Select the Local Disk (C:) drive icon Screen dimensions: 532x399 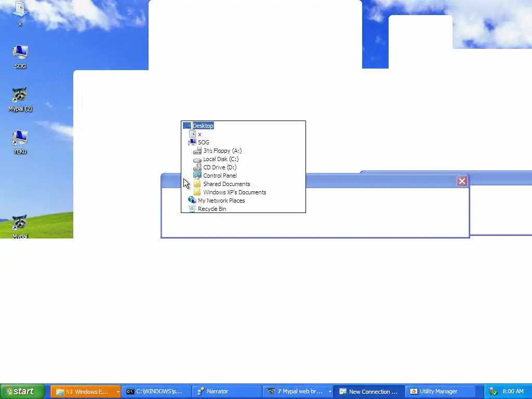197,159
